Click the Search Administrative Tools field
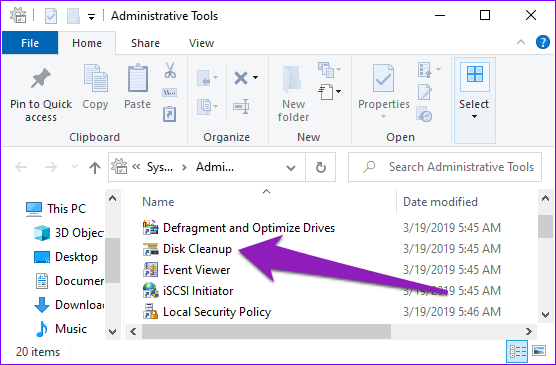 click(445, 167)
